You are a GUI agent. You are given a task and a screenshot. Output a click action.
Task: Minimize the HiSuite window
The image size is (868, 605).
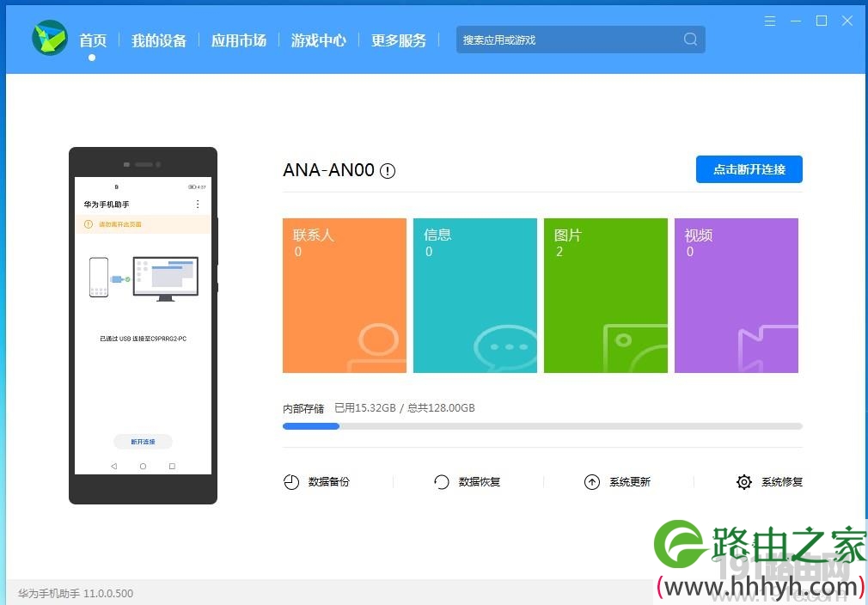click(x=796, y=21)
